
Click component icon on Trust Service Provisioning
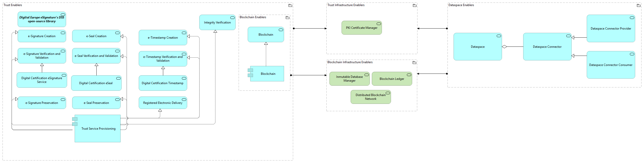click(x=75, y=122)
